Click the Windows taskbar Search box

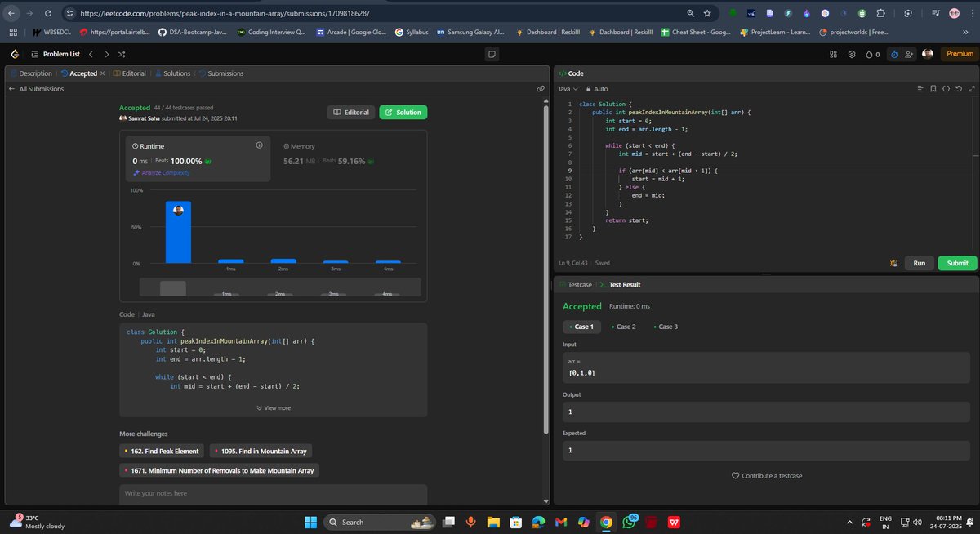381,522
